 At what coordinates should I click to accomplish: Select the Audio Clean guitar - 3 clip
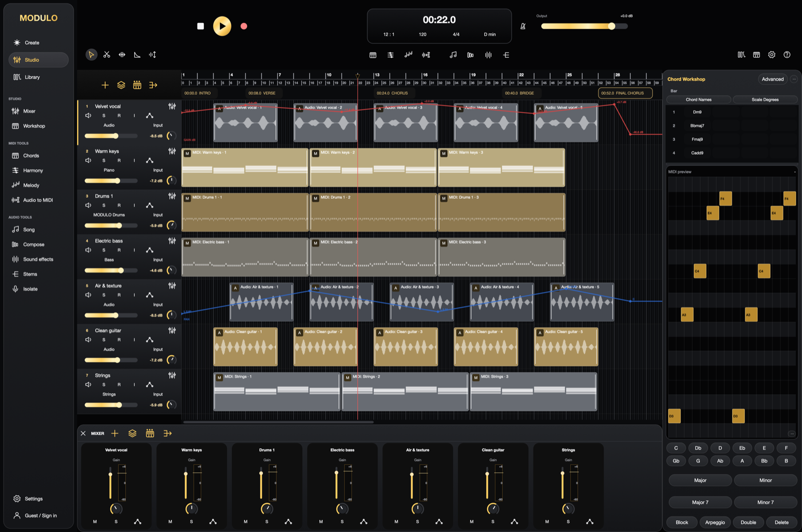pos(406,347)
